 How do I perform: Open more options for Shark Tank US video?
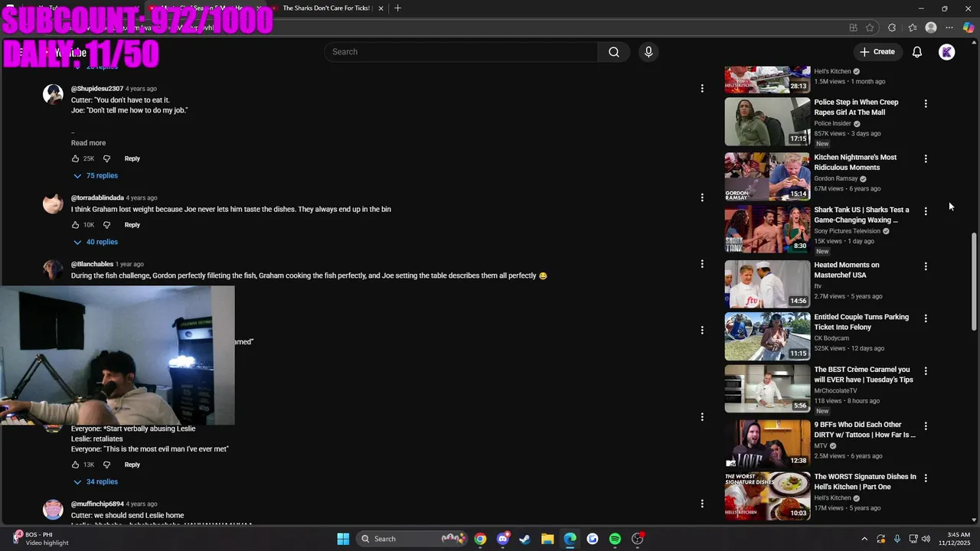tap(926, 211)
